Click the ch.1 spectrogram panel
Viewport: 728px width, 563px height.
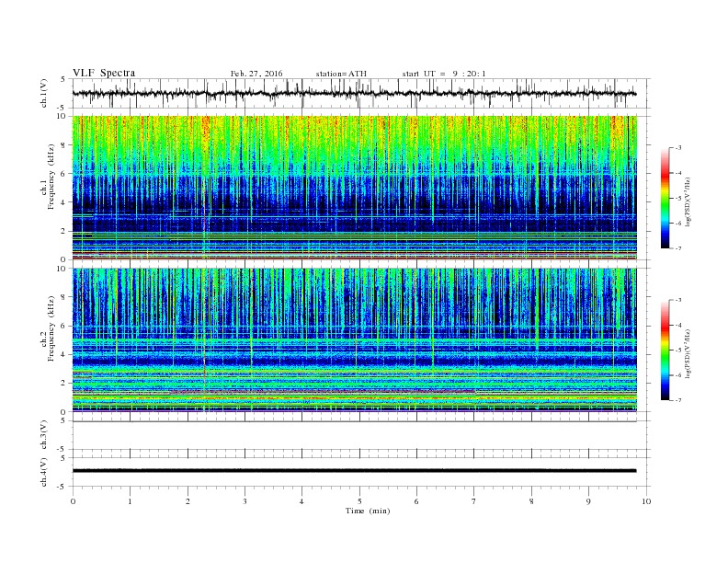[355, 188]
